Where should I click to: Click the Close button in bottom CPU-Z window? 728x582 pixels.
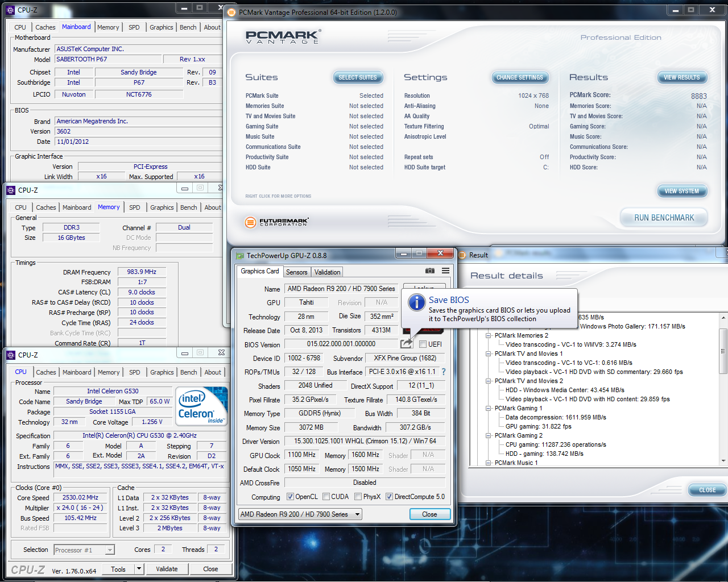point(210,569)
